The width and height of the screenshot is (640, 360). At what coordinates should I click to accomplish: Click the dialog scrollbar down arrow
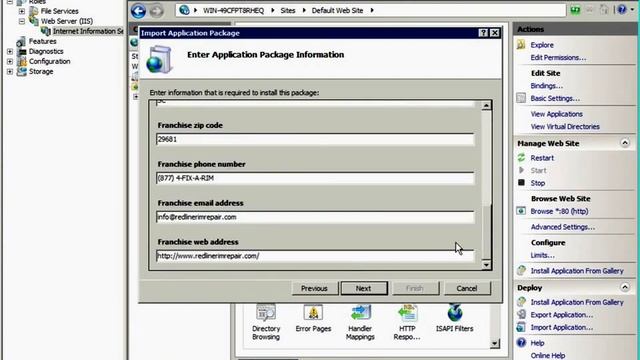(486, 265)
